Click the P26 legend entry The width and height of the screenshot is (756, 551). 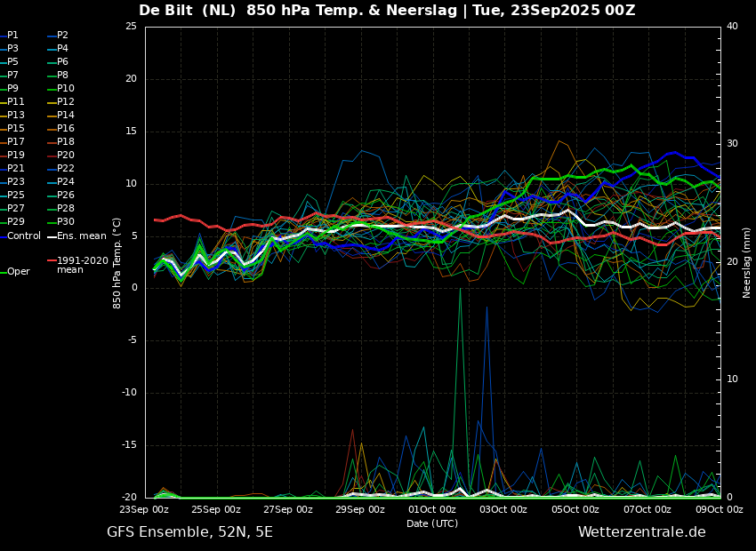pyautogui.click(x=60, y=195)
